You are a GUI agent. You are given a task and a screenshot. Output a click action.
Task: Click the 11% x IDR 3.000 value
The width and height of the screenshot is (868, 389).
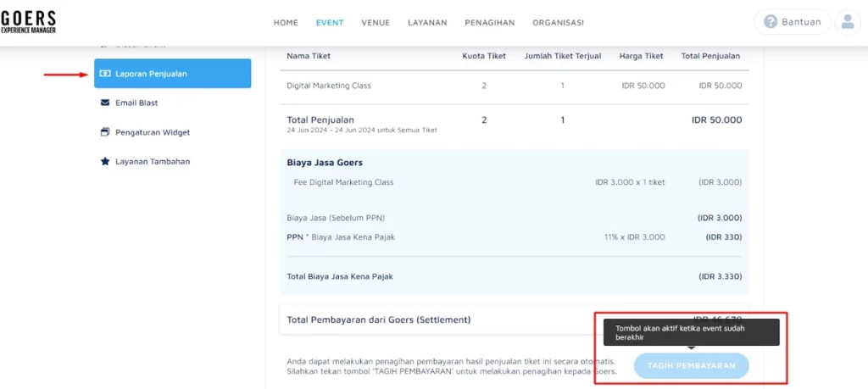click(634, 236)
